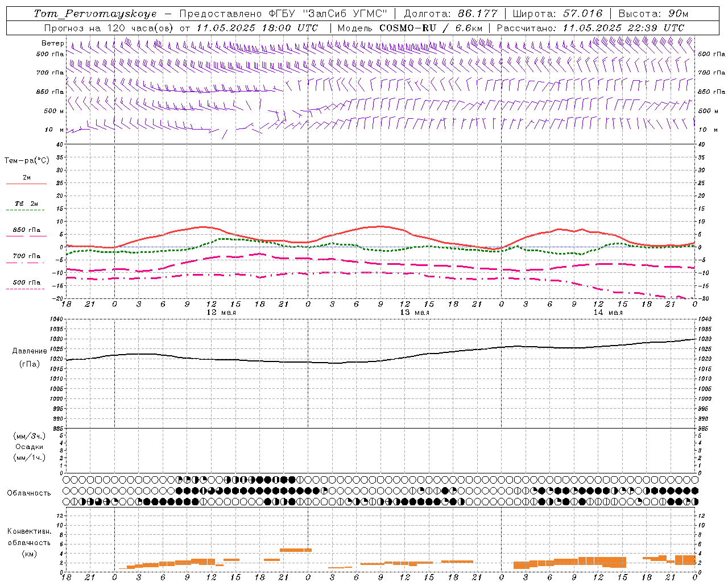Click the elevation label Высота: 90м

coord(653,14)
